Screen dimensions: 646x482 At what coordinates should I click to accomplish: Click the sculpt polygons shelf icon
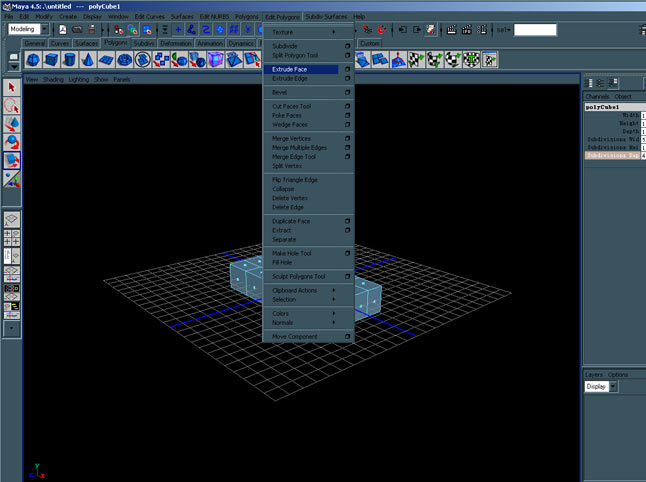tap(398, 60)
